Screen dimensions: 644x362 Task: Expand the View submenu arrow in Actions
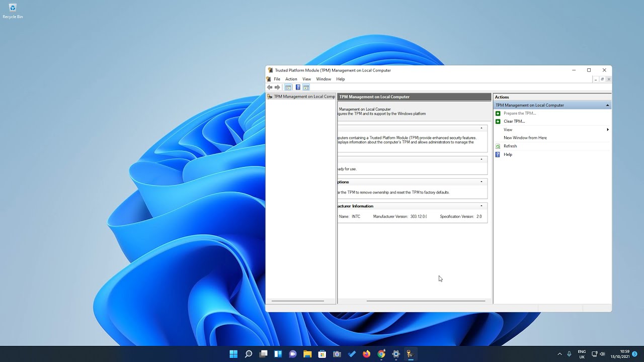point(608,130)
